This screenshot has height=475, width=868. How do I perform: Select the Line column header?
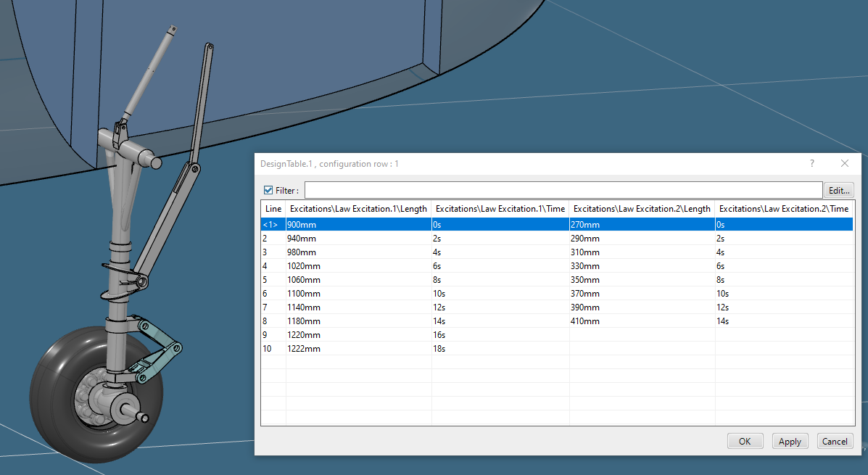pos(273,209)
